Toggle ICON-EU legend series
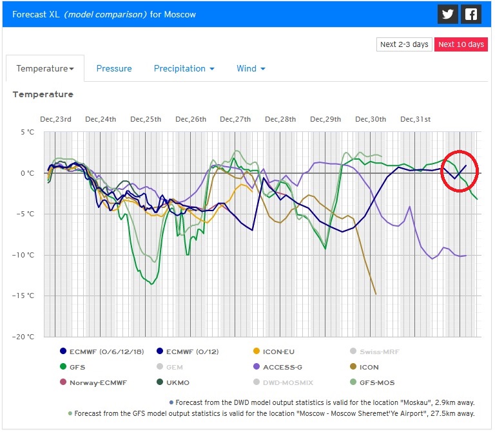 coord(273,352)
